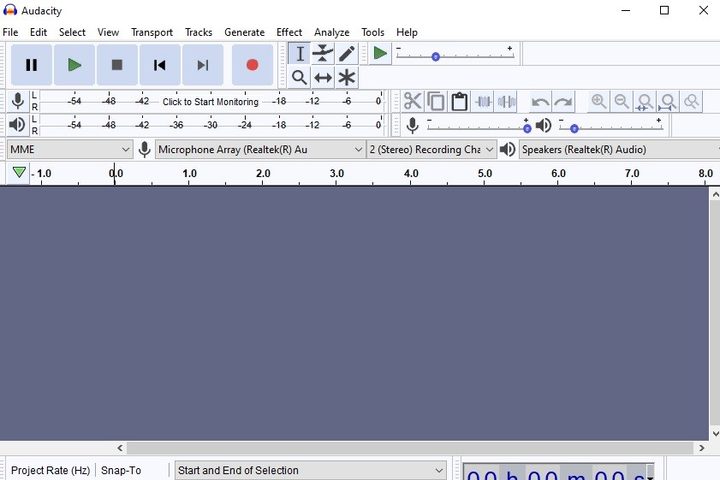Open the Tracks menu
Image resolution: width=720 pixels, height=480 pixels.
click(198, 32)
